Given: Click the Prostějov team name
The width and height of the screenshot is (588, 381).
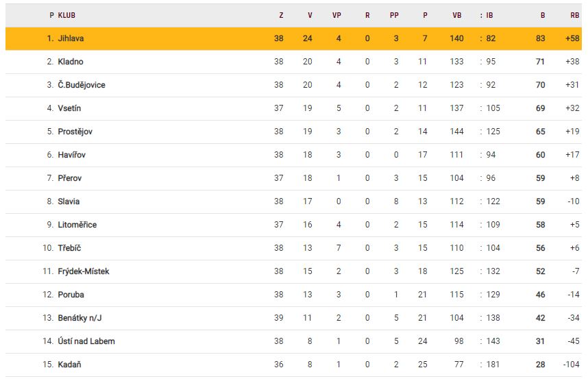Looking at the screenshot, I should tap(75, 132).
